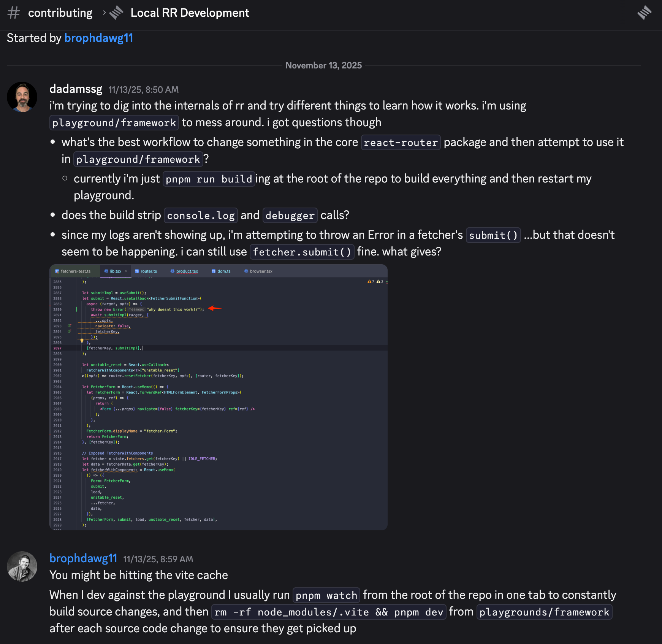Click the thread icon in top-right corner
Viewport: 662px width, 644px height.
click(x=644, y=13)
